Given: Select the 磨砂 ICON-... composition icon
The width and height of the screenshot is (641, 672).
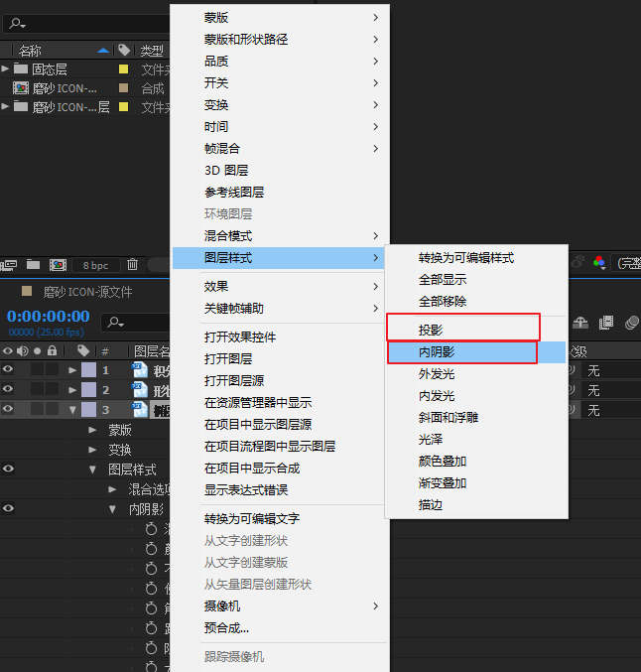Looking at the screenshot, I should [x=21, y=88].
